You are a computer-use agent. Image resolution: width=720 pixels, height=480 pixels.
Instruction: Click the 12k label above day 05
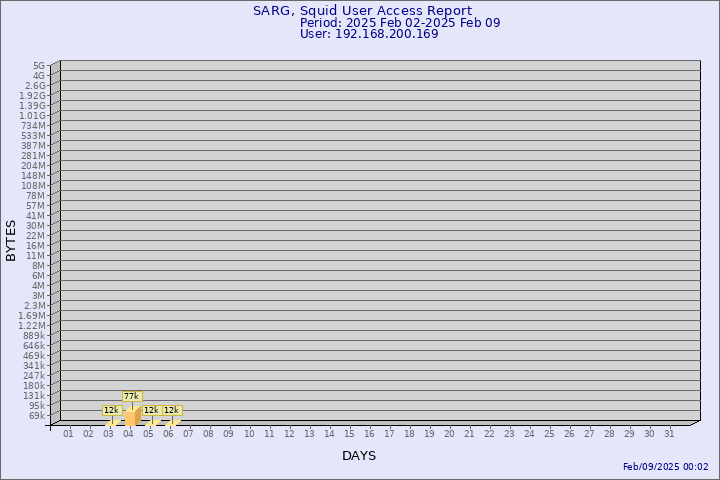pyautogui.click(x=151, y=410)
